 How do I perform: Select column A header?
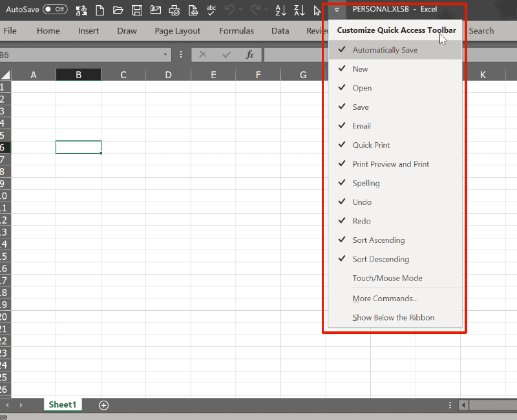click(x=34, y=75)
